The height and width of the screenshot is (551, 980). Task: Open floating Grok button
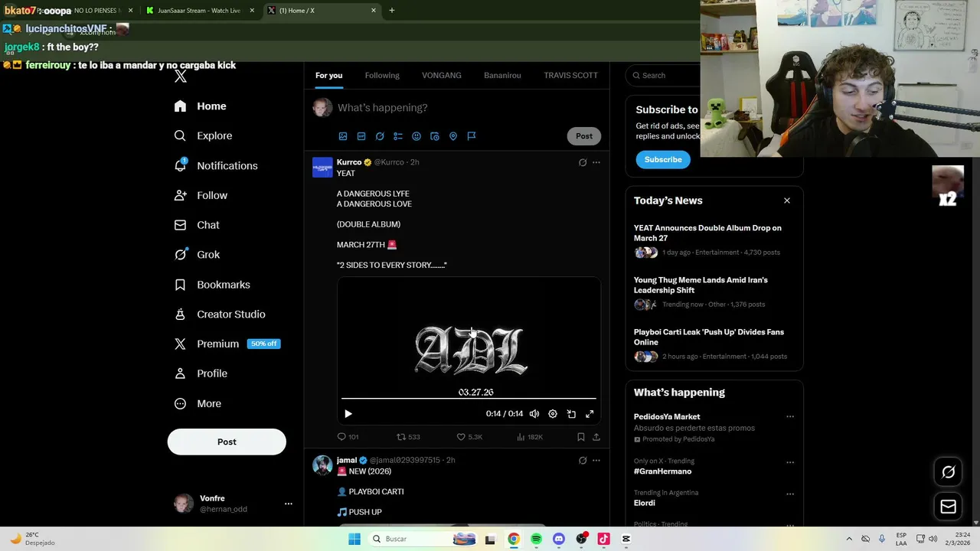click(x=948, y=472)
